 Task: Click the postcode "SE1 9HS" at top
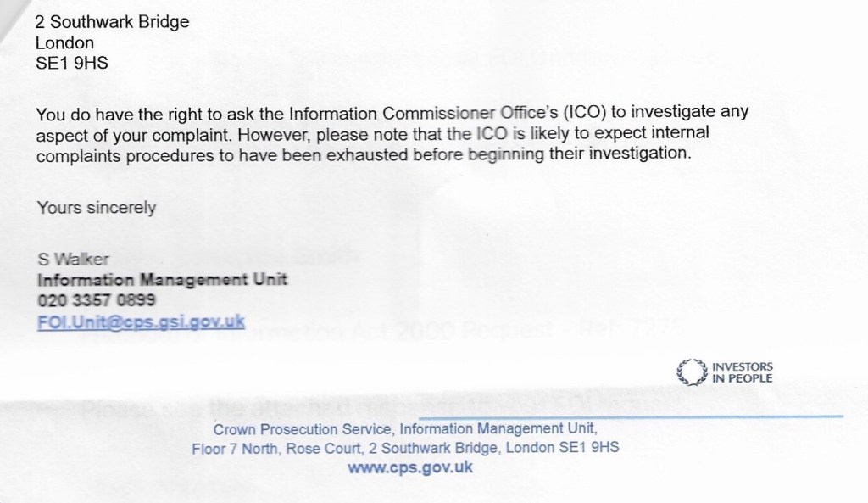pyautogui.click(x=72, y=62)
